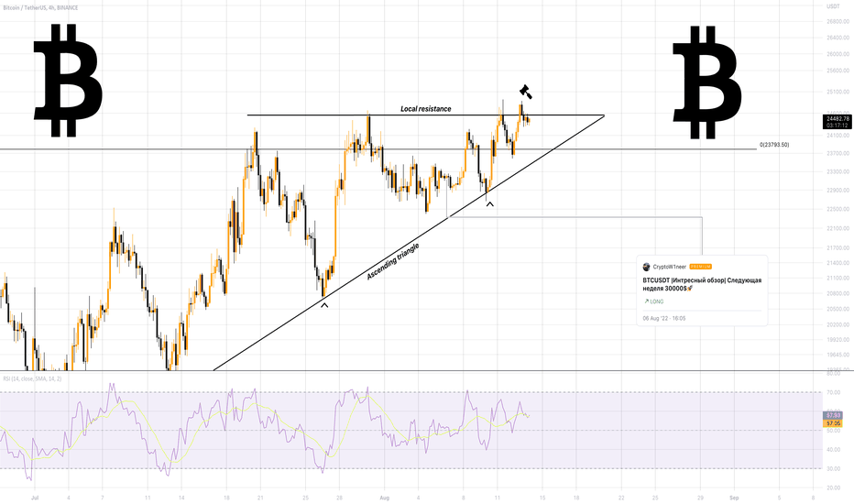Image resolution: width=854 pixels, height=504 pixels.
Task: Click the 26000.00 price axis label
Action: pos(838,54)
